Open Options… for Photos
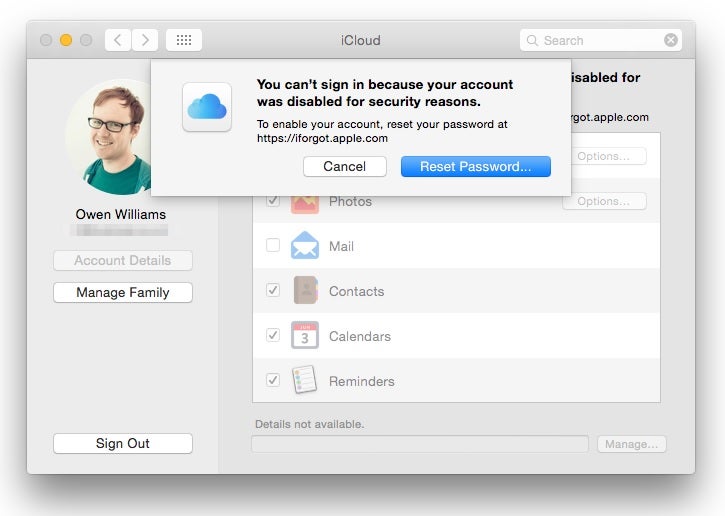 point(604,201)
